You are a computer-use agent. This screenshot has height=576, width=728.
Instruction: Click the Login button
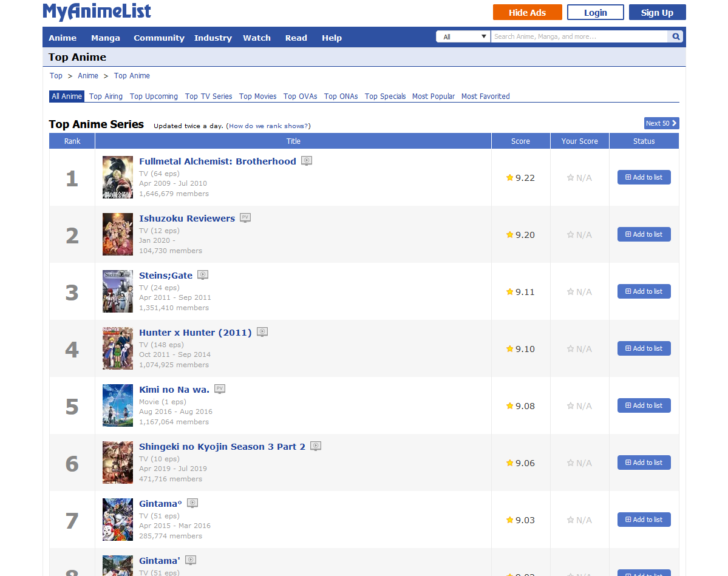[595, 13]
